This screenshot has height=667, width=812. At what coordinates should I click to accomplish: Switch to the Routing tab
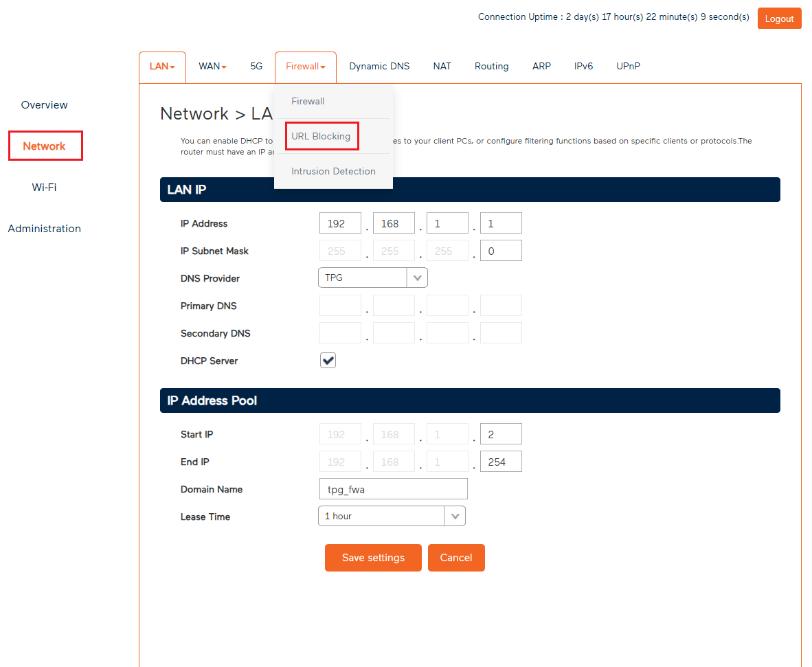click(x=491, y=66)
